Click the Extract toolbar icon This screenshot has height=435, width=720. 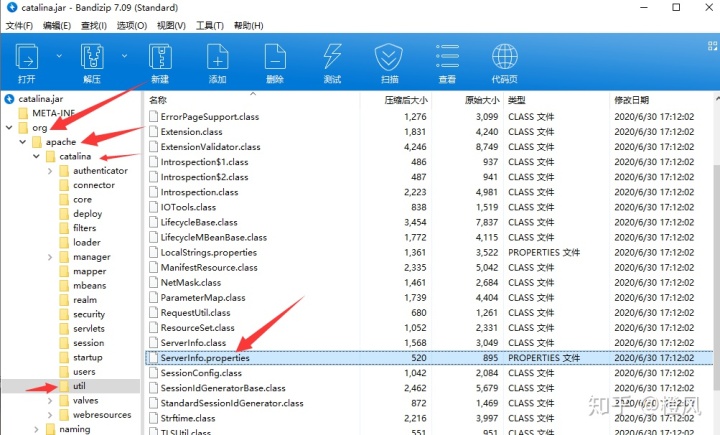(92, 56)
